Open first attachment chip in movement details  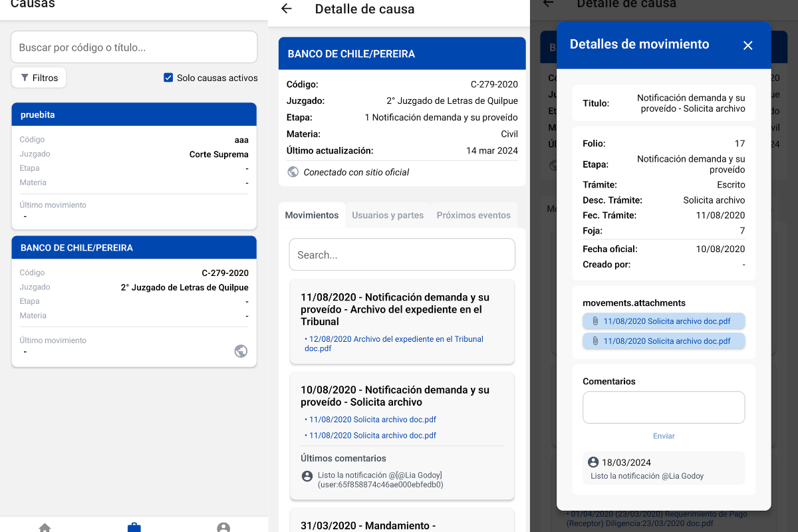pos(664,321)
